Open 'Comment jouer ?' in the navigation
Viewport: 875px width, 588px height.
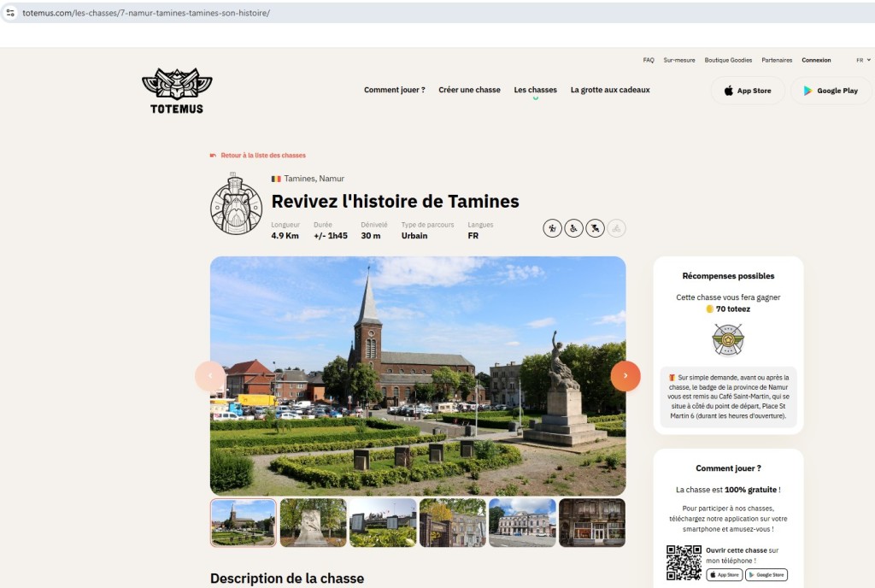coord(394,90)
